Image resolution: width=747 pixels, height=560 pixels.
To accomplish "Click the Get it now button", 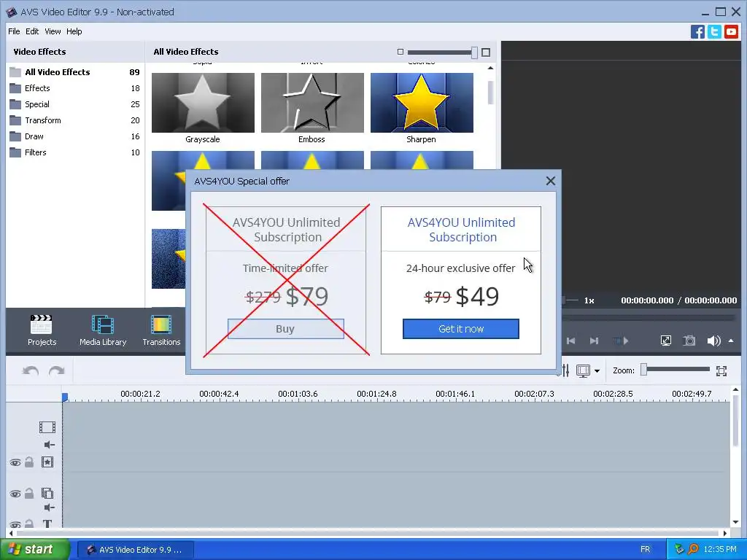I will coord(461,329).
